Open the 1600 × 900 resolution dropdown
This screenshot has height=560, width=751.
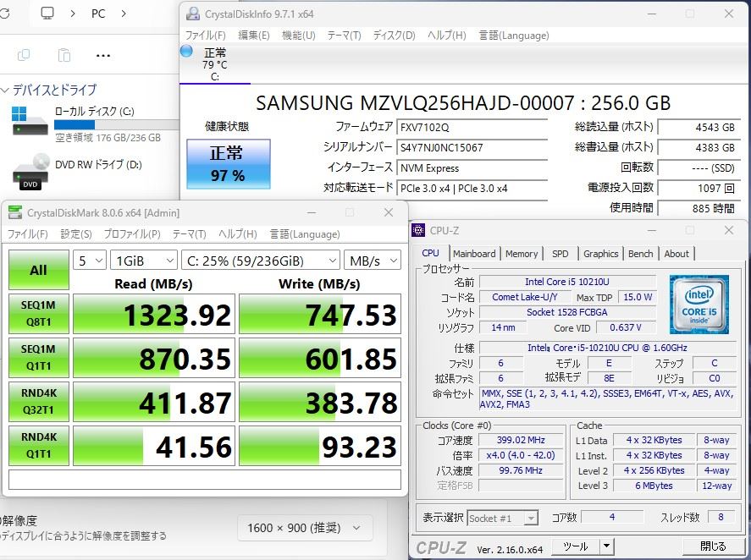click(305, 528)
